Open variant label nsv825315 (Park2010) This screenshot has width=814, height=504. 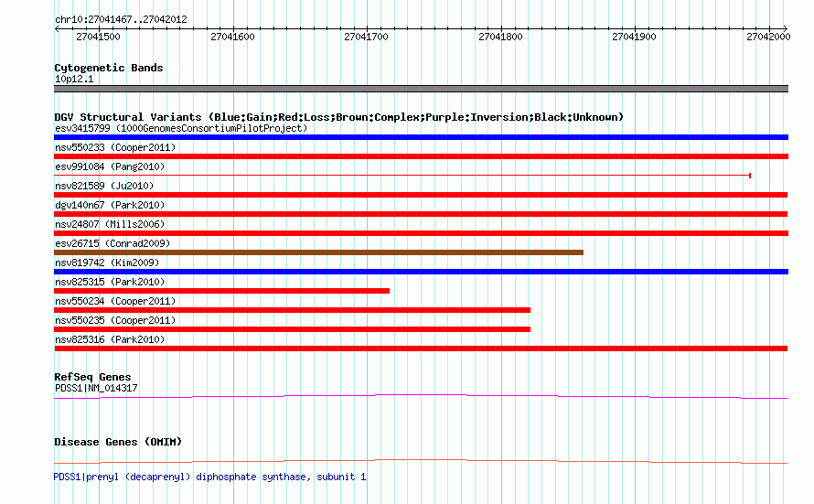click(x=110, y=282)
